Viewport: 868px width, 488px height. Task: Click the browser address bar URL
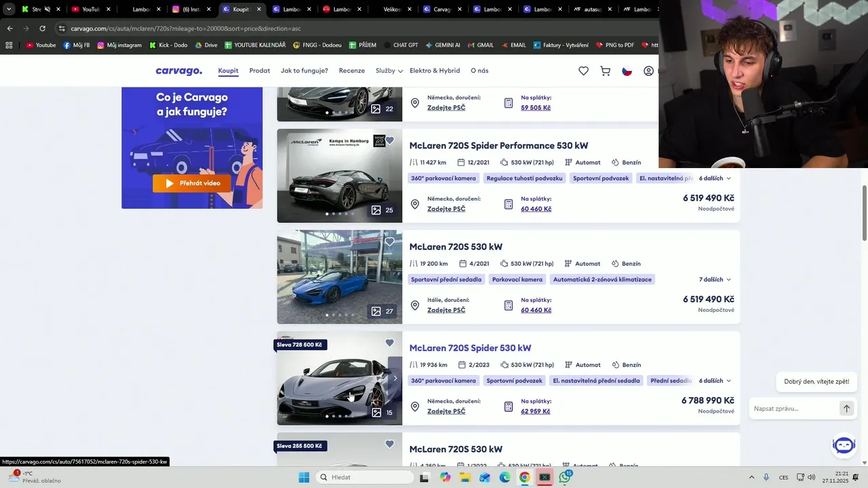click(x=186, y=28)
